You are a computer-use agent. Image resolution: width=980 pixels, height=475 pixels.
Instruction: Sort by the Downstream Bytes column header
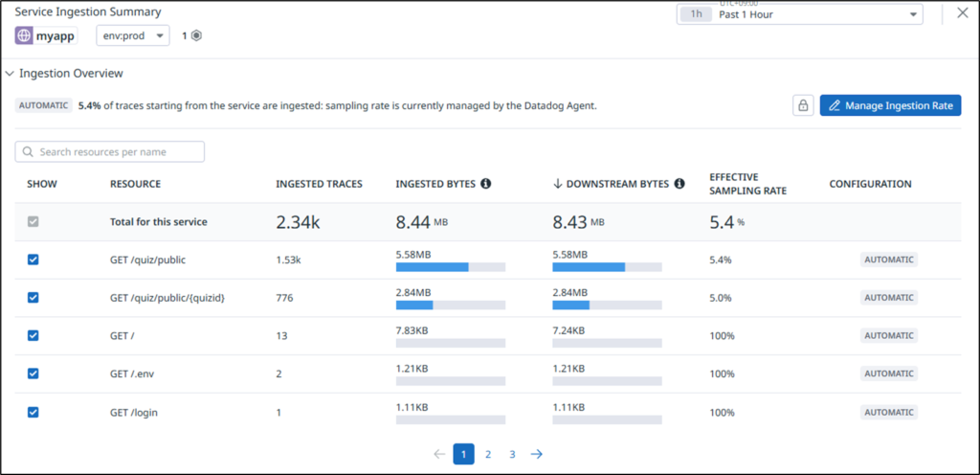pos(615,184)
